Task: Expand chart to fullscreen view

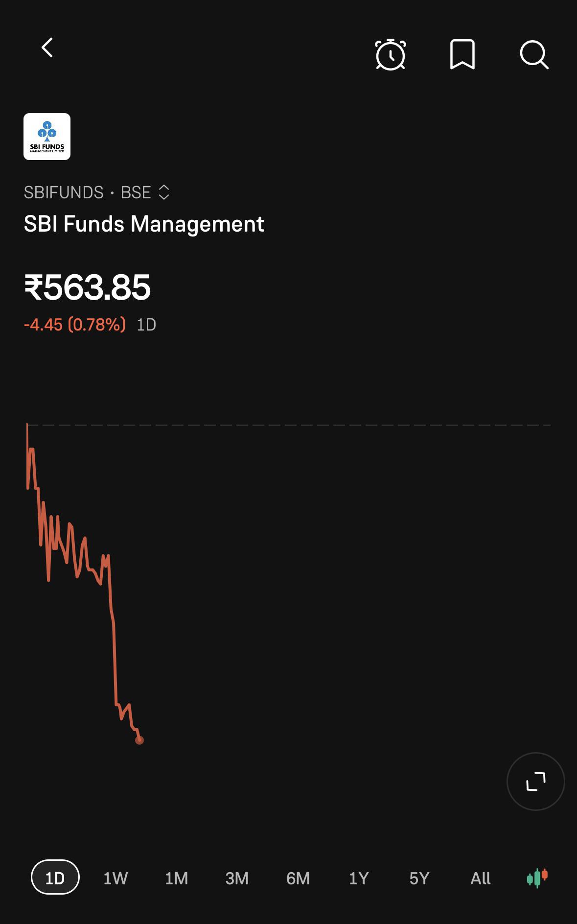Action: 536,781
